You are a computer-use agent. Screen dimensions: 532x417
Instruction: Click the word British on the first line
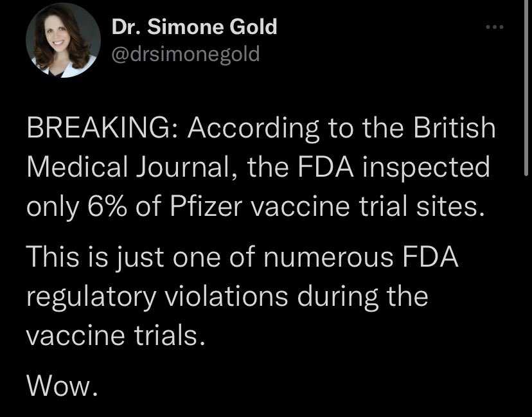coord(454,128)
